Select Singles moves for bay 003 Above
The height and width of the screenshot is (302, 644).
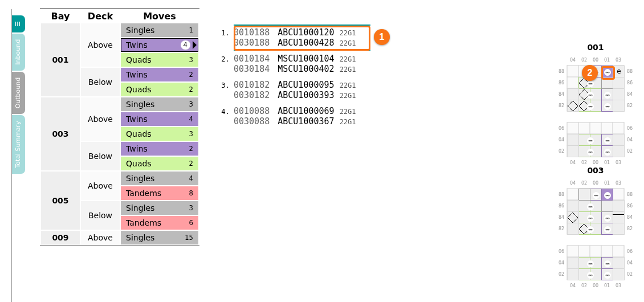(x=160, y=104)
